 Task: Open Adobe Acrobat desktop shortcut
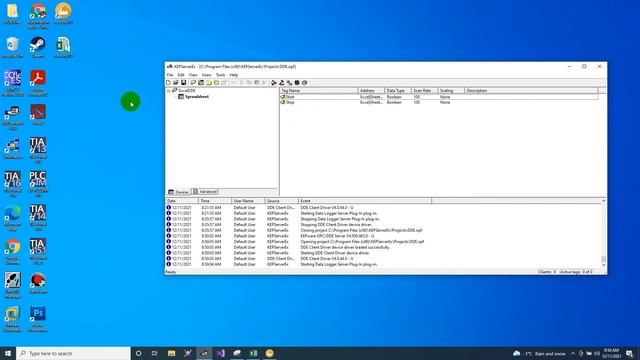[x=38, y=83]
